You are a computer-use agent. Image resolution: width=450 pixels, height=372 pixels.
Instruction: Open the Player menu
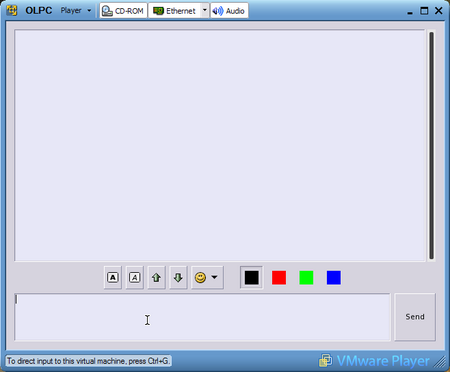pyautogui.click(x=76, y=11)
